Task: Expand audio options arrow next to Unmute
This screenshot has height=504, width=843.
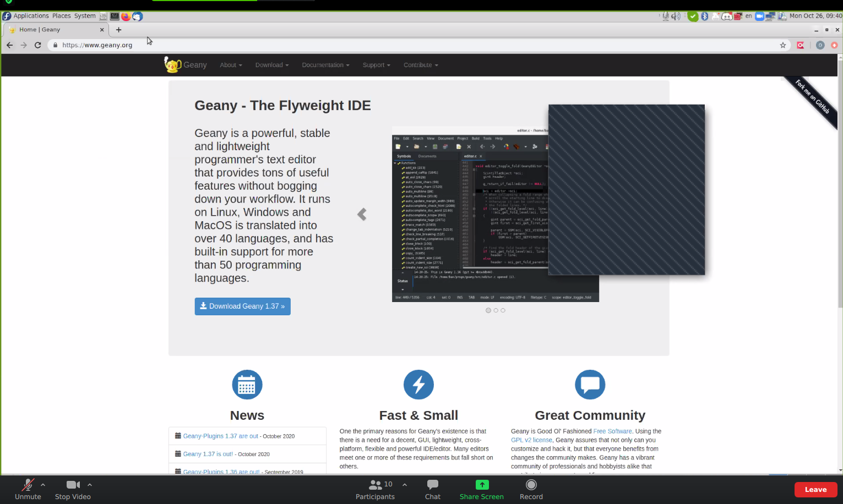Action: coord(43,485)
